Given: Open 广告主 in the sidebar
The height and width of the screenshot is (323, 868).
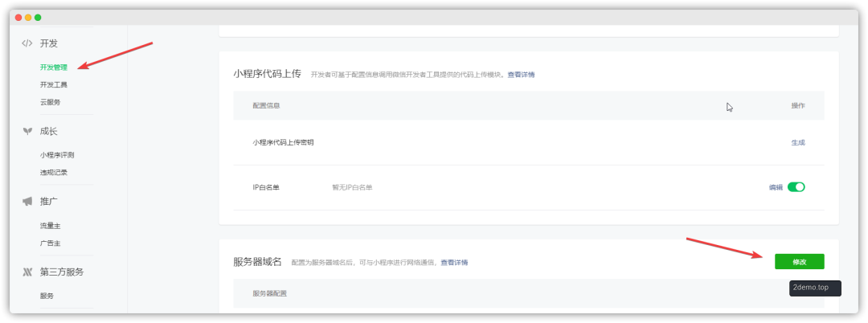Looking at the screenshot, I should point(50,243).
